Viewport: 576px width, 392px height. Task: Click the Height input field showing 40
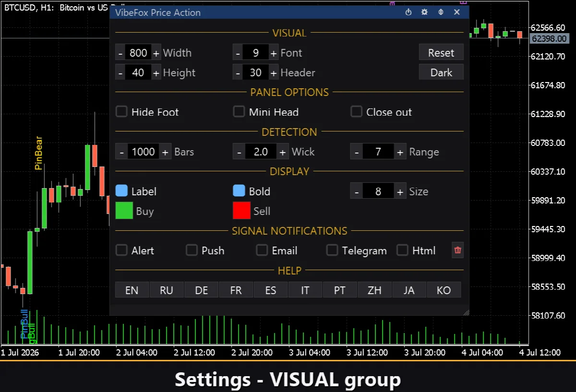click(x=138, y=73)
